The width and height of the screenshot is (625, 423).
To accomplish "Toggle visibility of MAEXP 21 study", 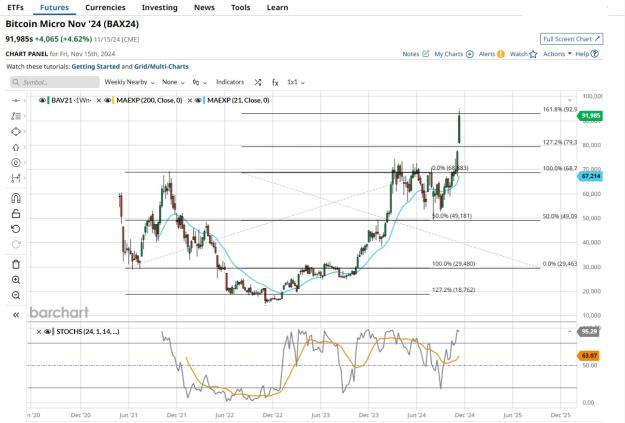I will [198, 100].
